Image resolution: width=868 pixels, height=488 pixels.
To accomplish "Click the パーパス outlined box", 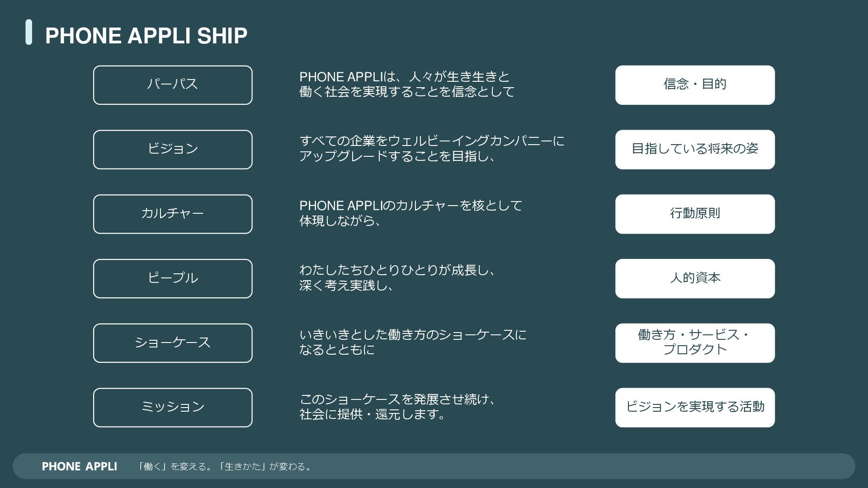I will click(x=173, y=85).
